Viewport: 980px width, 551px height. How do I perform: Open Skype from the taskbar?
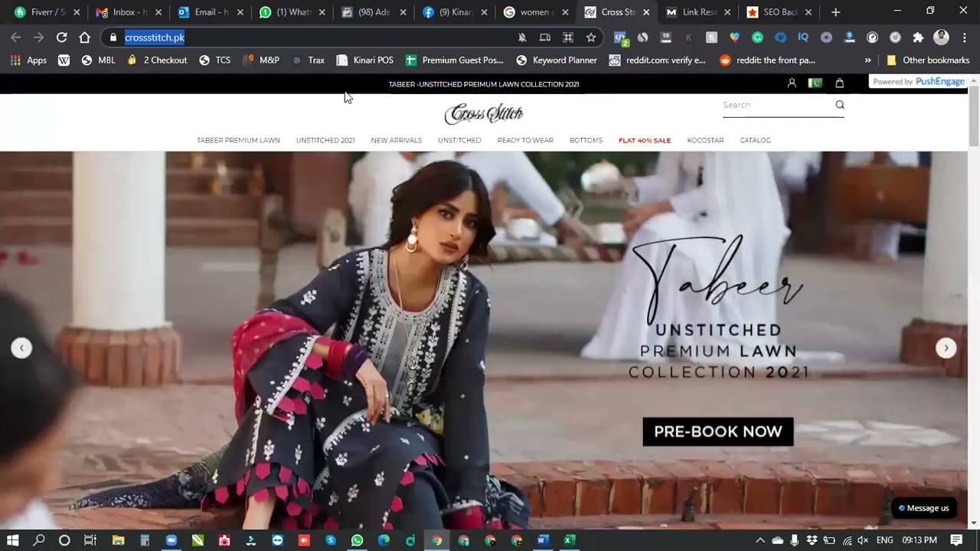pos(331,540)
